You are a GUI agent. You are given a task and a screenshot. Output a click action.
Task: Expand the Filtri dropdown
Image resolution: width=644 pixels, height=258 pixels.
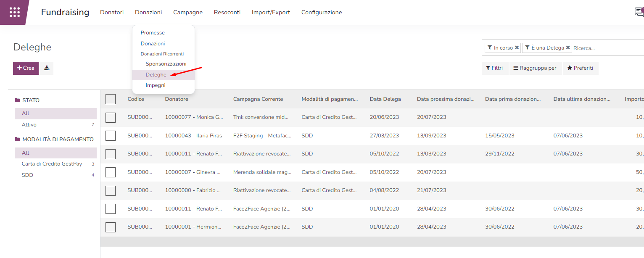click(494, 68)
